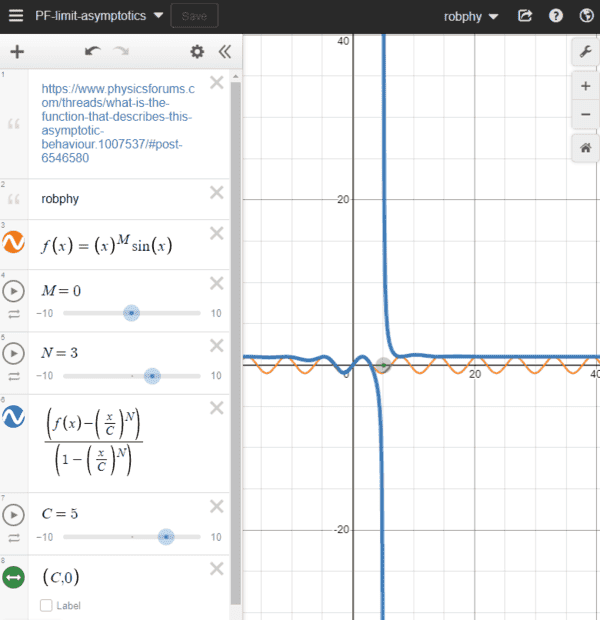
Task: Click the C = 5 value text
Action: tap(60, 514)
